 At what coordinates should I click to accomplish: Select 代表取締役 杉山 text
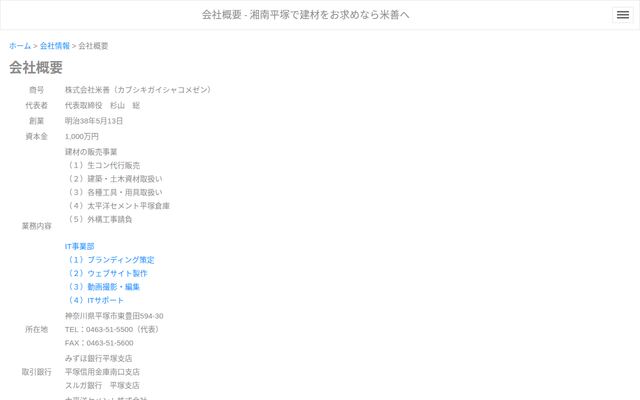tap(102, 105)
